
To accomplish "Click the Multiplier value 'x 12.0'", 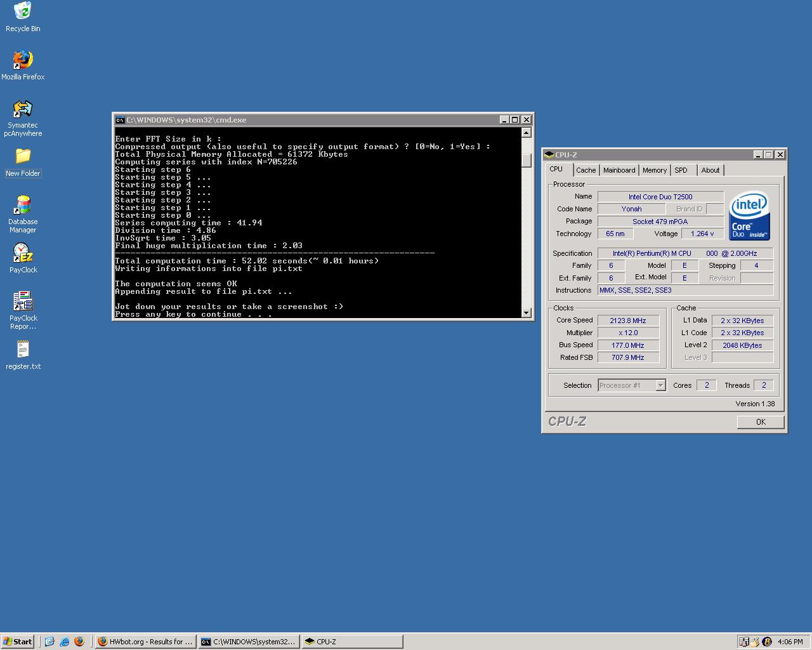I will coord(627,333).
